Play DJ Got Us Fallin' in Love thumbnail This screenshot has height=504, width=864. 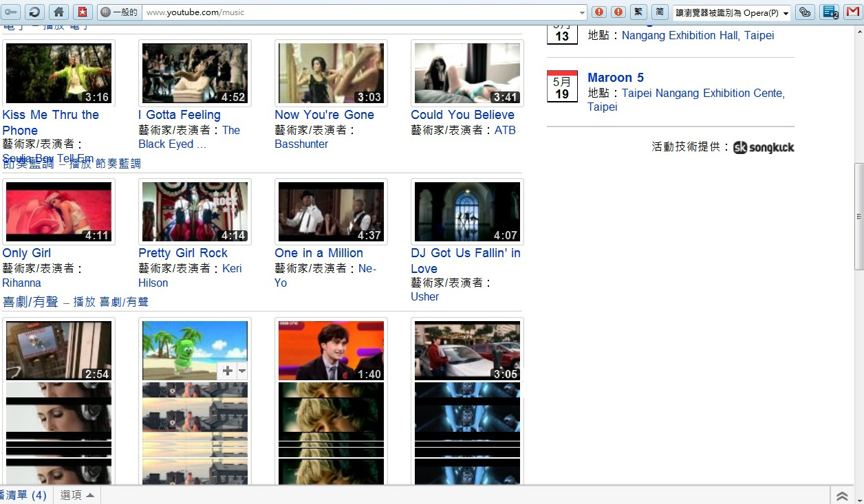coord(467,212)
